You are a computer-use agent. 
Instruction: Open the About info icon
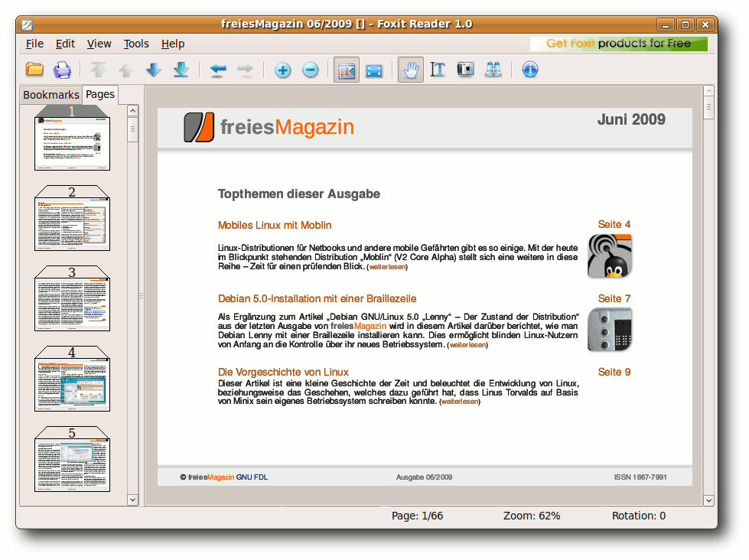point(529,70)
